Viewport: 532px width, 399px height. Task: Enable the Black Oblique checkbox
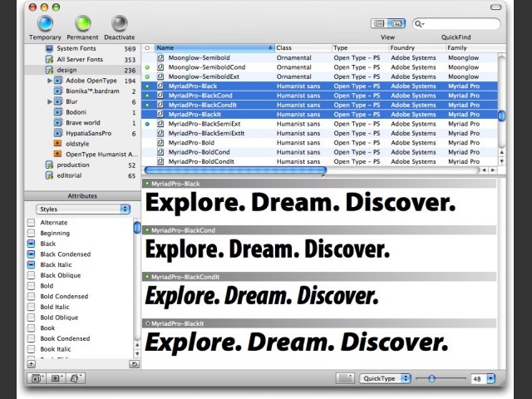(x=32, y=275)
